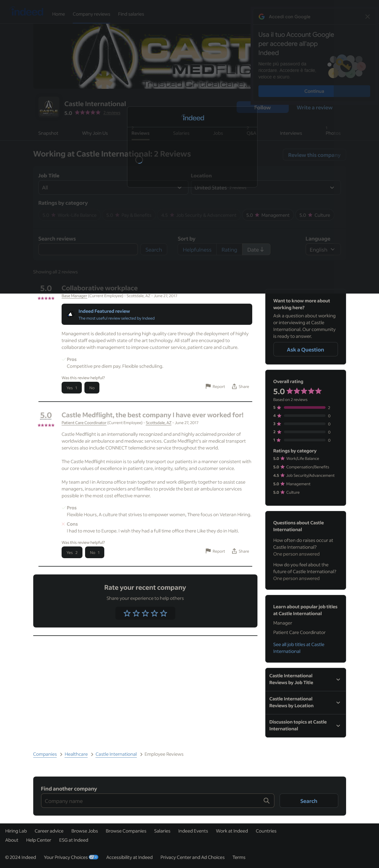This screenshot has height=868, width=379.
Task: Click the Indeed logo in the top header
Action: (27, 12)
